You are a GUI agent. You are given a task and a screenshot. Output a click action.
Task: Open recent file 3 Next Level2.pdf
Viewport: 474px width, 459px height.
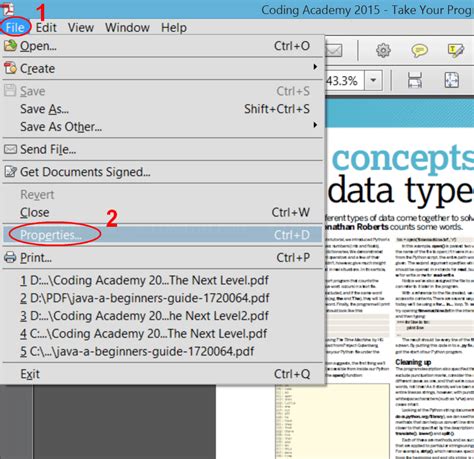click(x=163, y=316)
